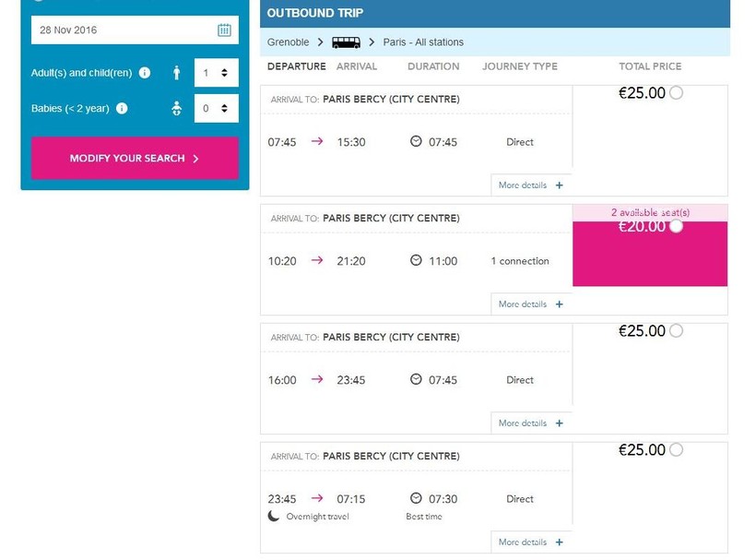Choose the €25.00 overnight 23:45 fare
The image size is (756, 560).
[x=676, y=450]
